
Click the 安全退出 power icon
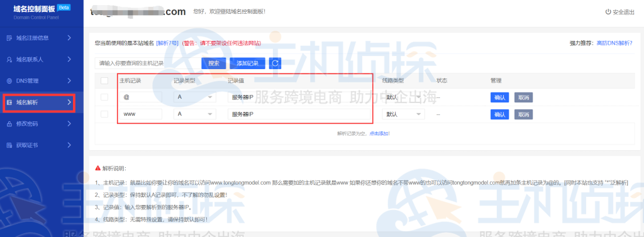608,12
